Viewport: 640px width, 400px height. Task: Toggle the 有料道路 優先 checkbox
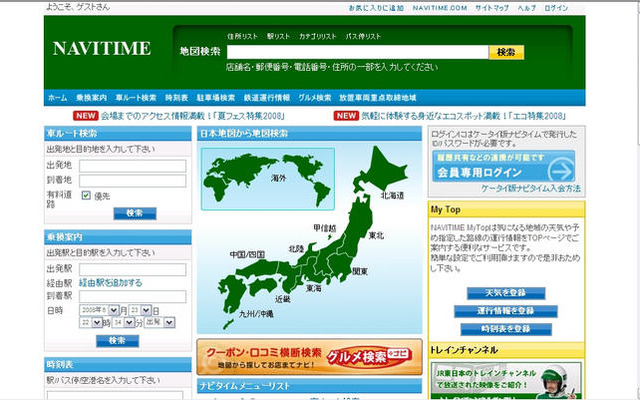point(86,196)
